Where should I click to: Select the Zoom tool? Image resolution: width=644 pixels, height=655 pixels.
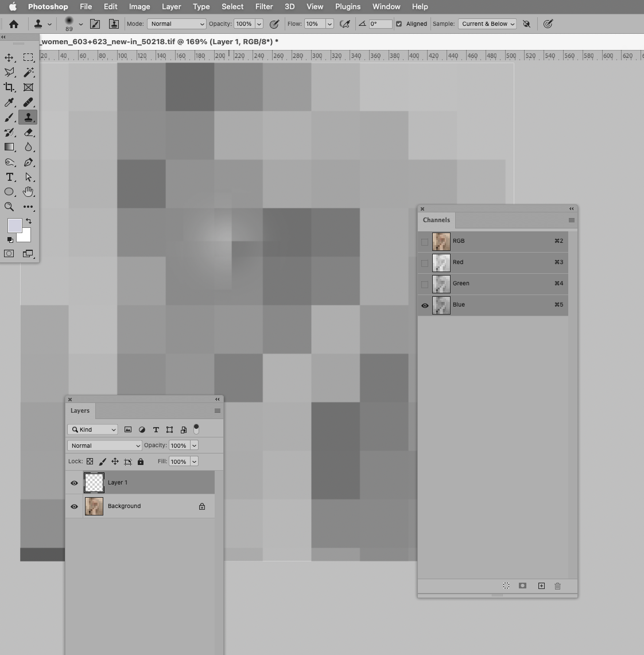point(9,207)
